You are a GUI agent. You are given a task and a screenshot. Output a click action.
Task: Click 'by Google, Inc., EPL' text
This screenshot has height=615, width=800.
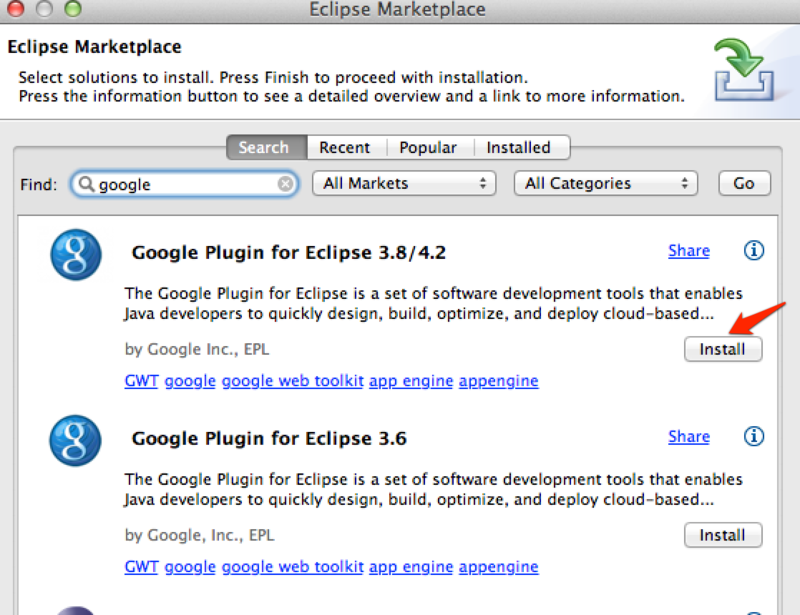coord(199,535)
